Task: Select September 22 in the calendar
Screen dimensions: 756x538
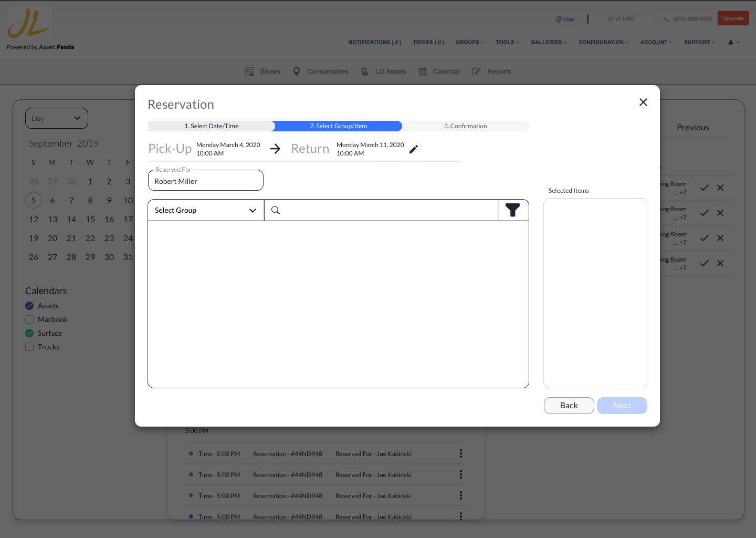Action: (x=90, y=238)
